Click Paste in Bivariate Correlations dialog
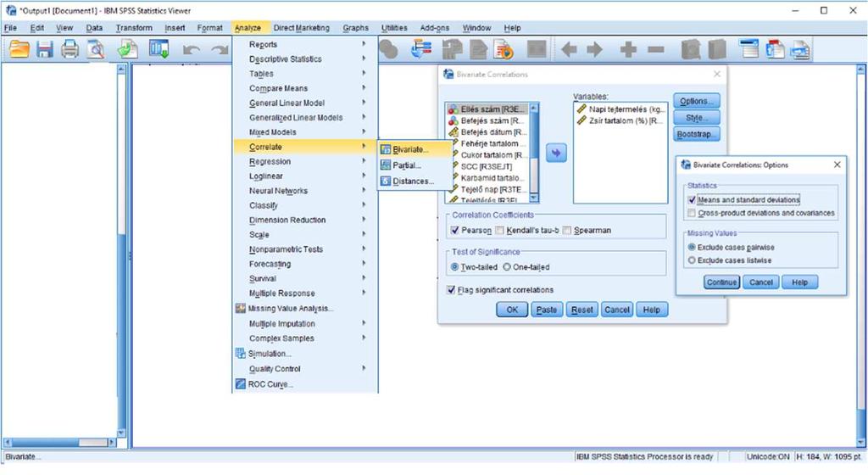Image resolution: width=868 pixels, height=475 pixels. tap(547, 310)
